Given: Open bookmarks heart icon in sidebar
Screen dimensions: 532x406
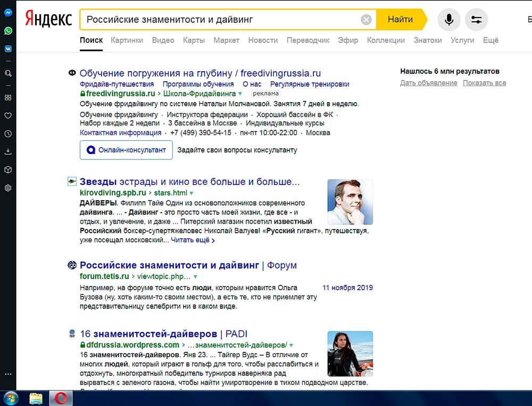Looking at the screenshot, I should tap(8, 115).
